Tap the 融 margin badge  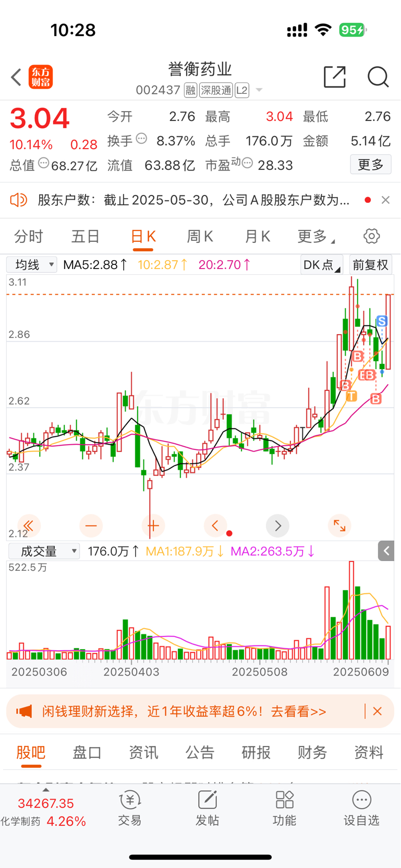190,90
